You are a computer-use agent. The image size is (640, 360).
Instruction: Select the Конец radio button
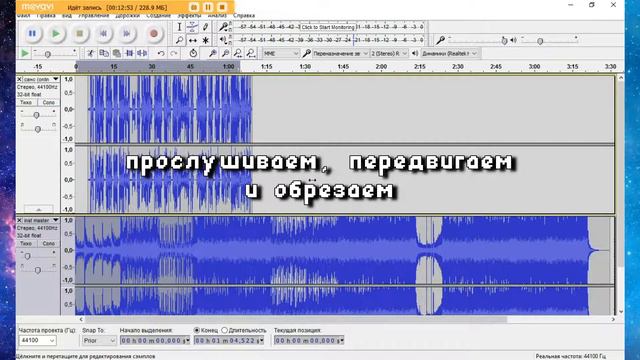point(197,330)
